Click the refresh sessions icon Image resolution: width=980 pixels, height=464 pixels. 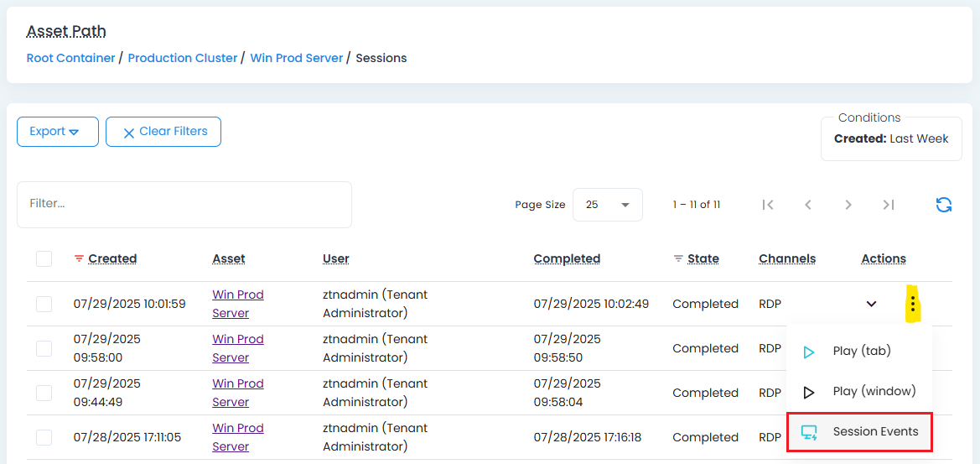tap(943, 205)
